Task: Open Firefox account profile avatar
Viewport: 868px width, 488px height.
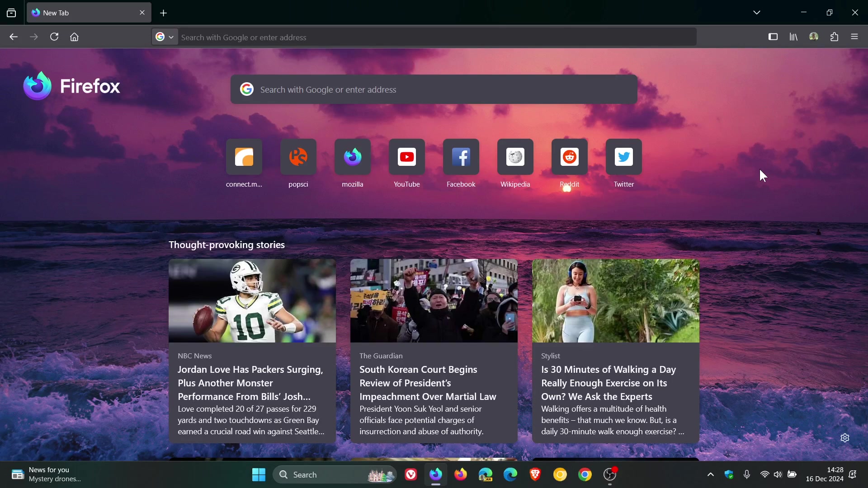Action: tap(814, 37)
